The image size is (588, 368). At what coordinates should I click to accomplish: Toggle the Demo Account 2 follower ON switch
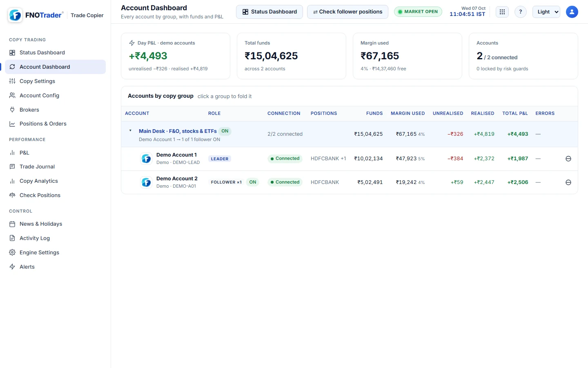point(253,182)
